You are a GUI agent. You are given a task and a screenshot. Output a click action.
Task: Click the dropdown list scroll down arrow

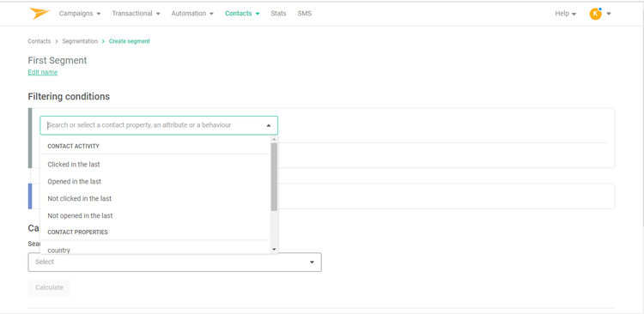[x=274, y=249]
